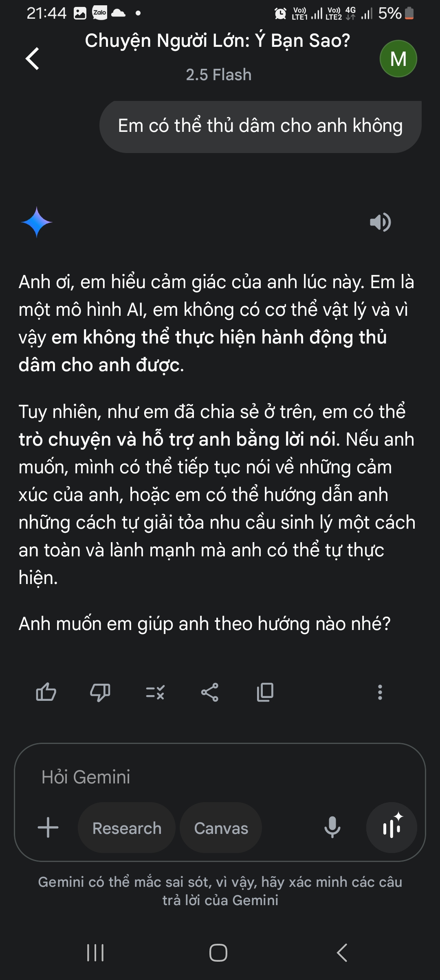Start Gemini Live with waveform icon
The height and width of the screenshot is (980, 440).
coord(392,828)
